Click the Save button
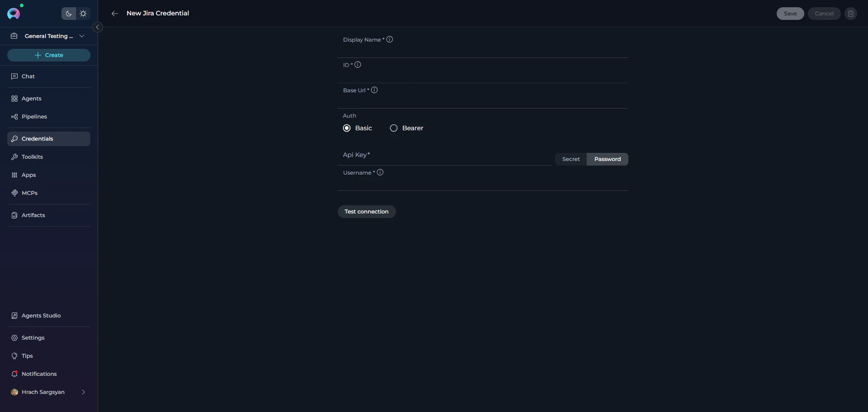This screenshot has width=868, height=412. tap(790, 14)
